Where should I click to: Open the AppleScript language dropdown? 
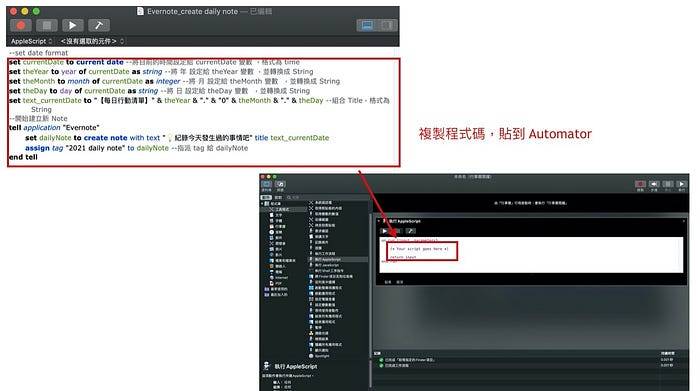point(31,41)
